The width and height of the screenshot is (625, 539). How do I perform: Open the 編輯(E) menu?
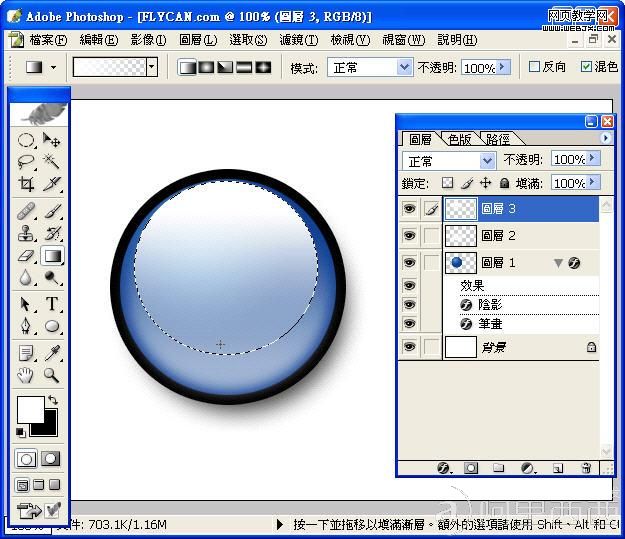click(98, 40)
